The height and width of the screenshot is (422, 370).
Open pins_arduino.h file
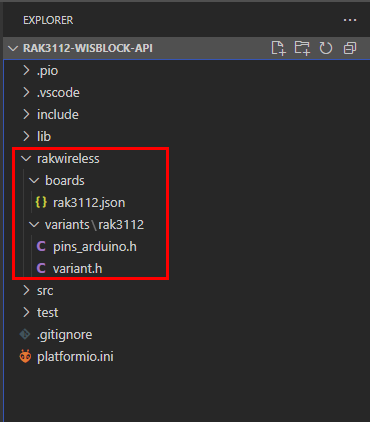coord(95,247)
